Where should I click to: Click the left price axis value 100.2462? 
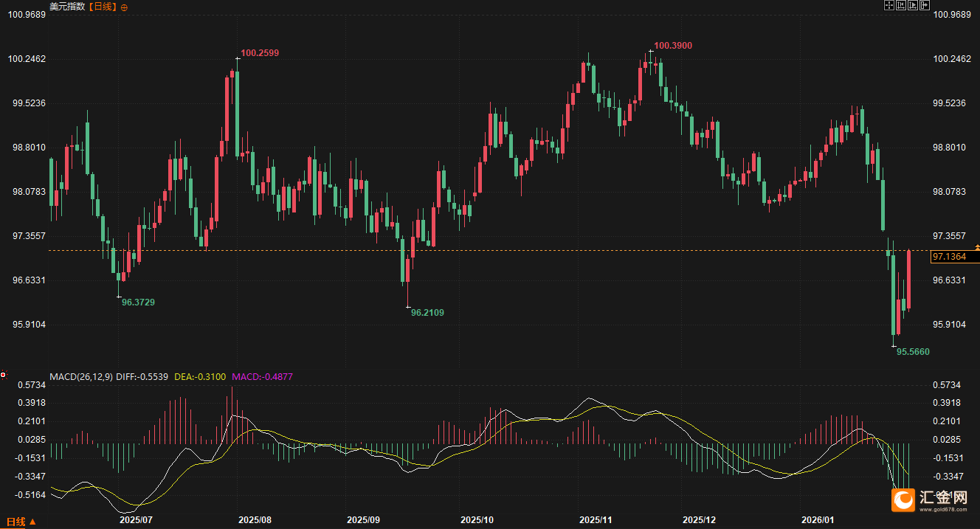coord(27,59)
